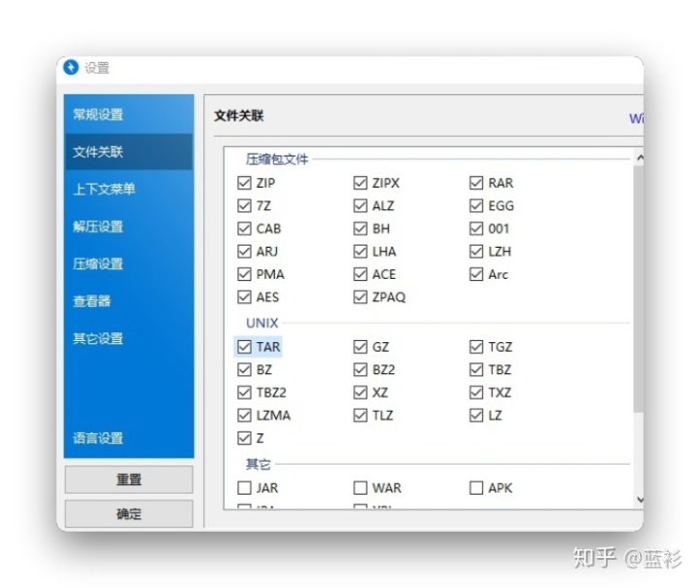Uncheck the highlighted TAR checkbox
Viewport: 700px width, 588px height.
click(244, 347)
